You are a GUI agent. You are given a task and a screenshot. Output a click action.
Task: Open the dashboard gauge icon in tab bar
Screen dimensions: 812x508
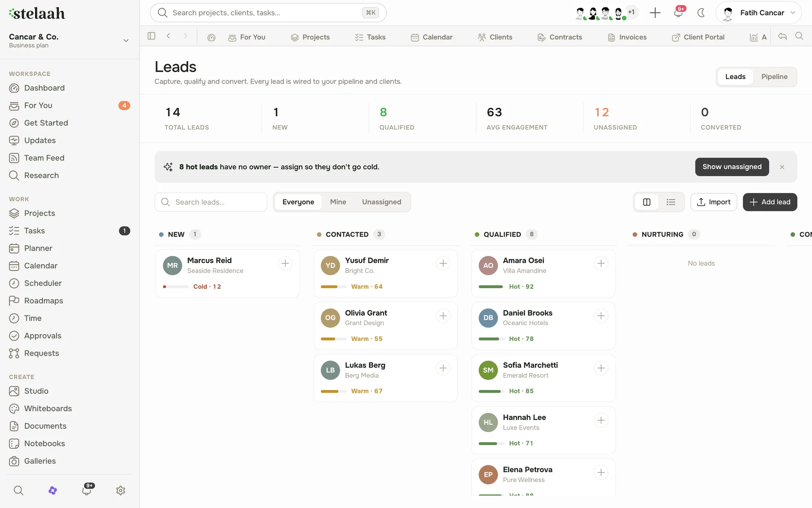(211, 37)
